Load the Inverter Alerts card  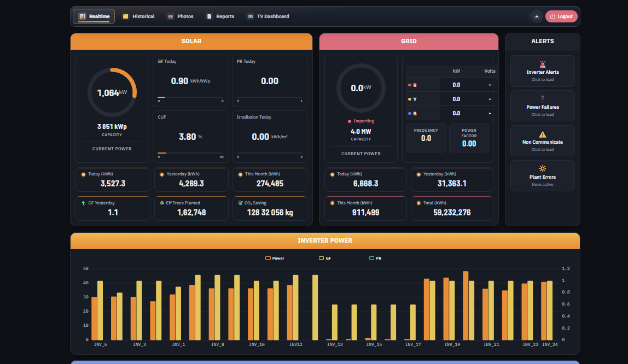[542, 71]
